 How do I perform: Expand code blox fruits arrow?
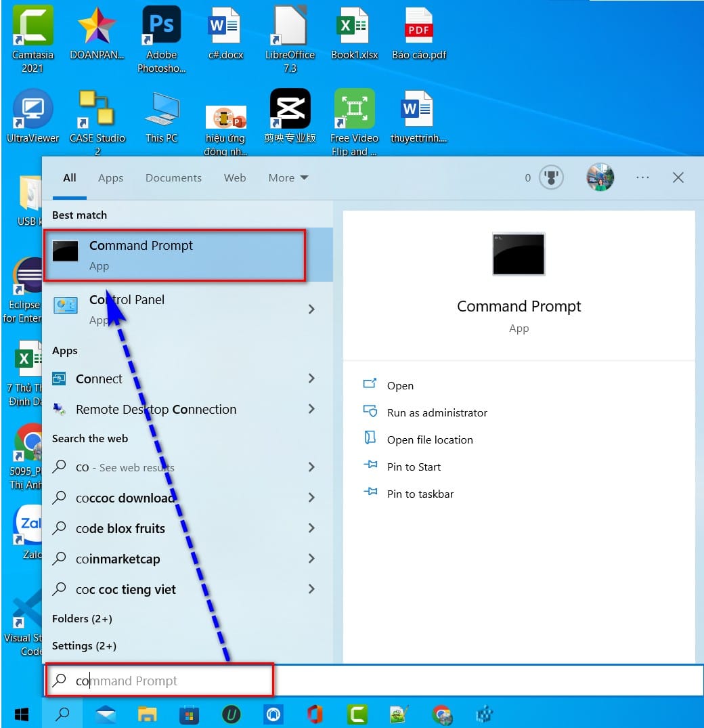point(311,528)
